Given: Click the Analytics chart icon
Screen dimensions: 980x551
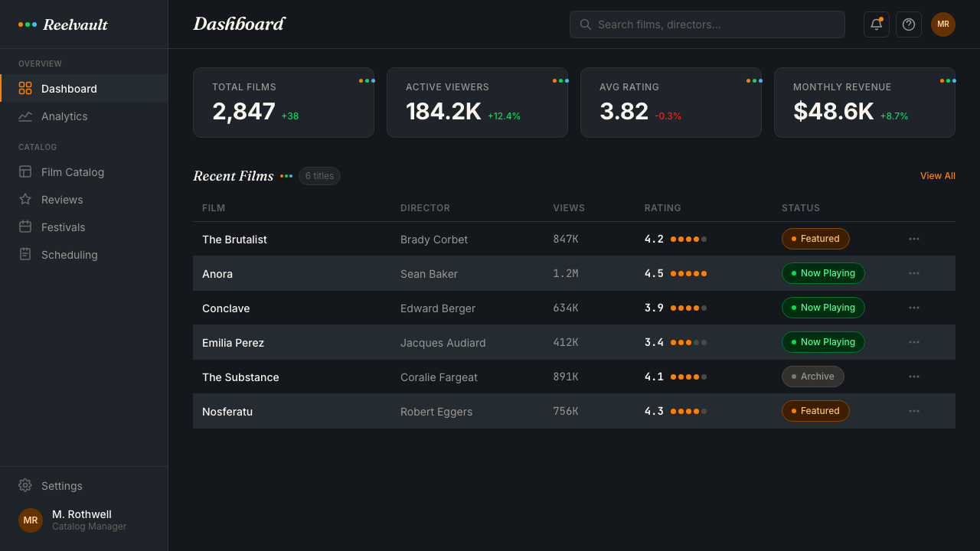Looking at the screenshot, I should pyautogui.click(x=25, y=116).
